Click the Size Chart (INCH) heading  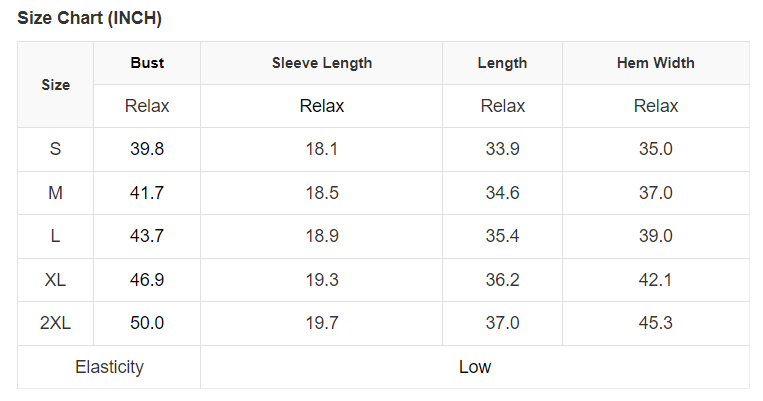coord(90,18)
